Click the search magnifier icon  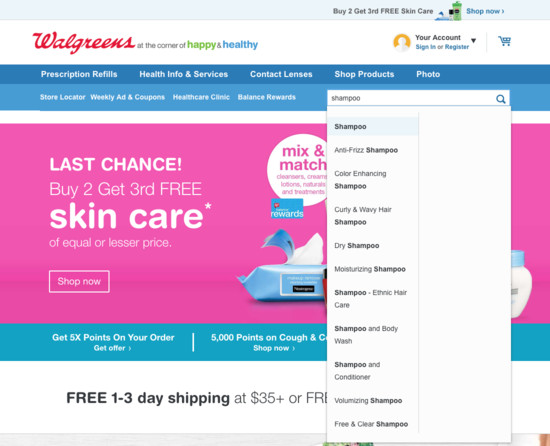[501, 99]
